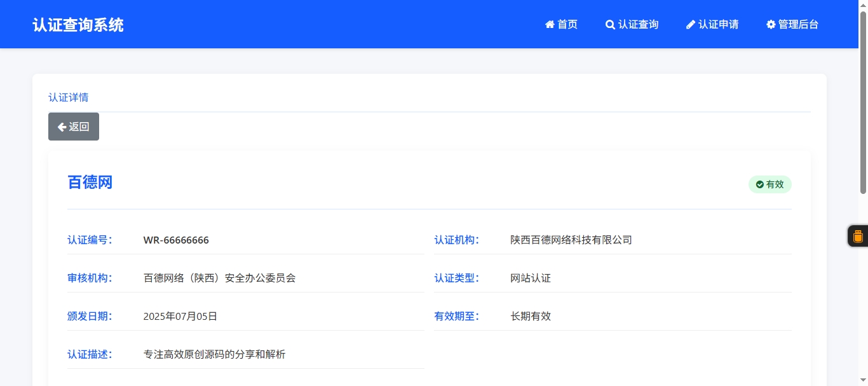Click the home icon in the navbar

tap(550, 25)
